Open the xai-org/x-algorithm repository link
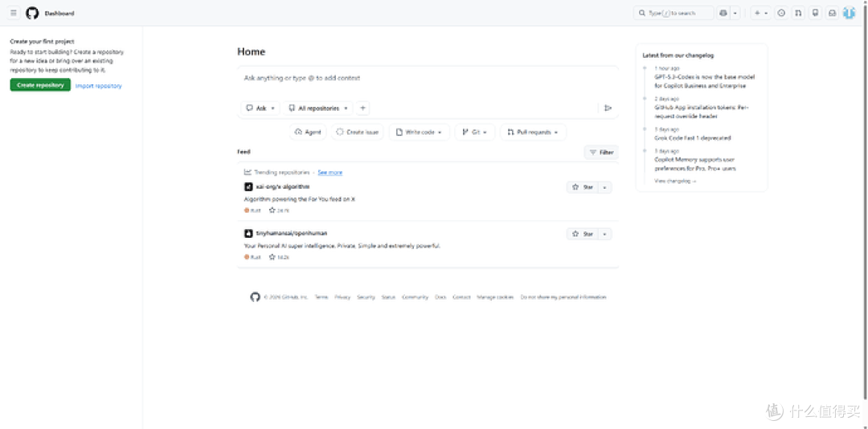 coord(283,187)
